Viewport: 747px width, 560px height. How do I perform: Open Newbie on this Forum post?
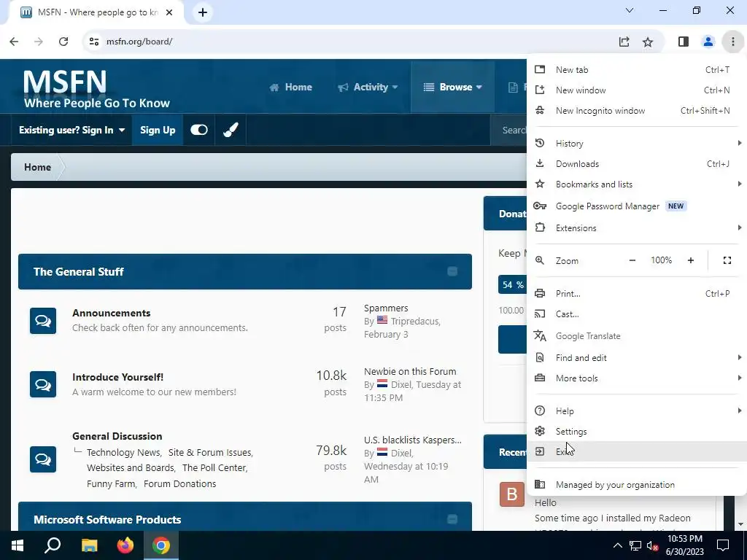[x=410, y=371]
